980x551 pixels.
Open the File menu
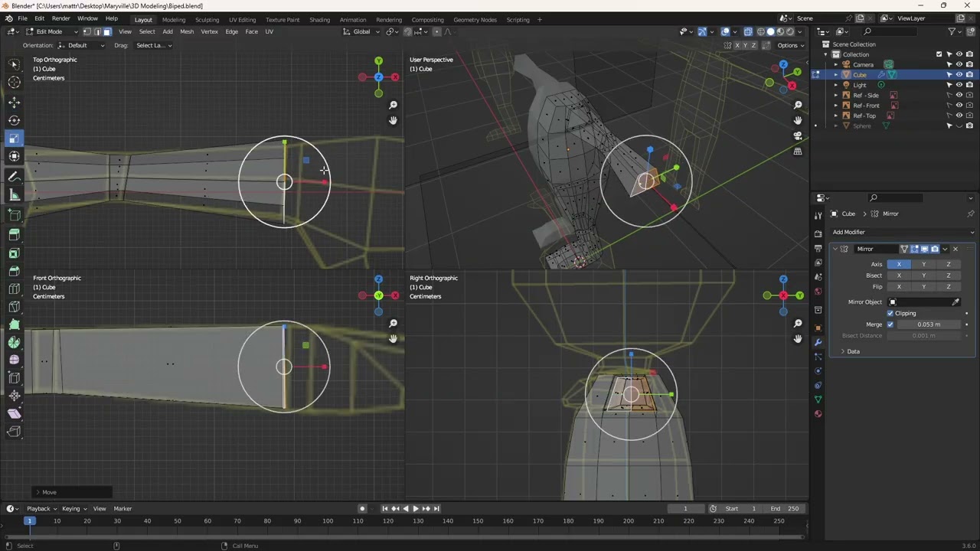pyautogui.click(x=22, y=18)
